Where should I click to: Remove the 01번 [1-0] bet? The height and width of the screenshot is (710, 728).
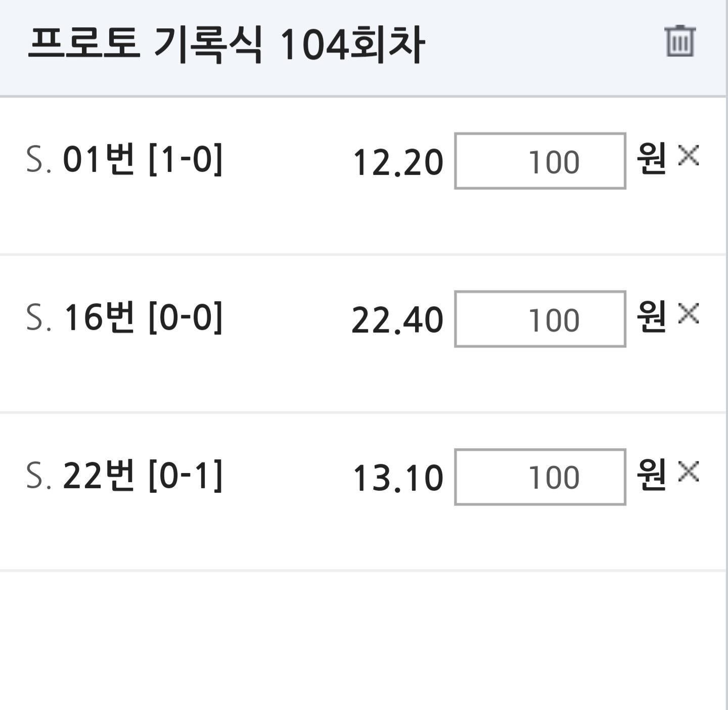click(x=689, y=155)
